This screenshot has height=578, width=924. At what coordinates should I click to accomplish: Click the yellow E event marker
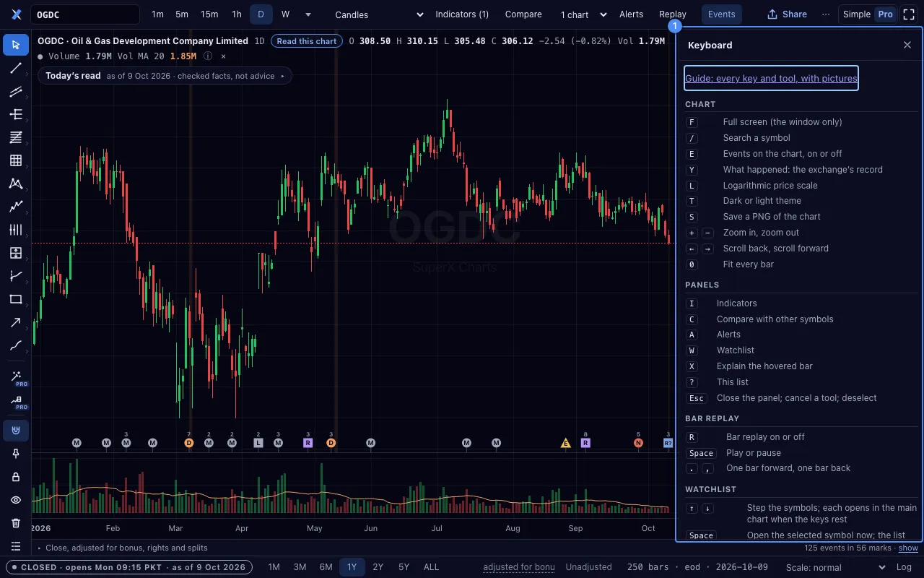566,443
